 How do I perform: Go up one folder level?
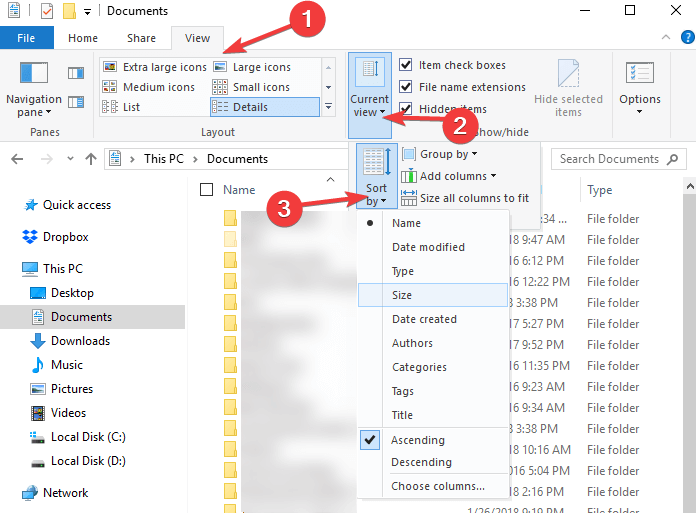(91, 159)
